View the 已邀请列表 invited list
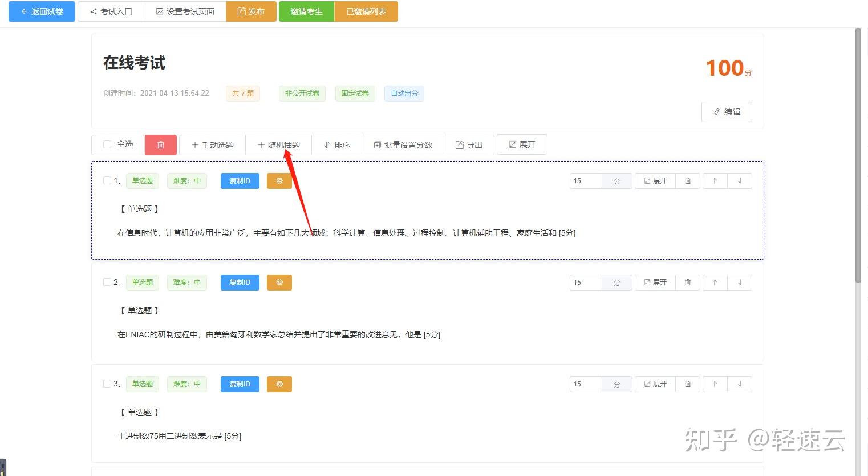The height and width of the screenshot is (476, 868). pos(366,11)
